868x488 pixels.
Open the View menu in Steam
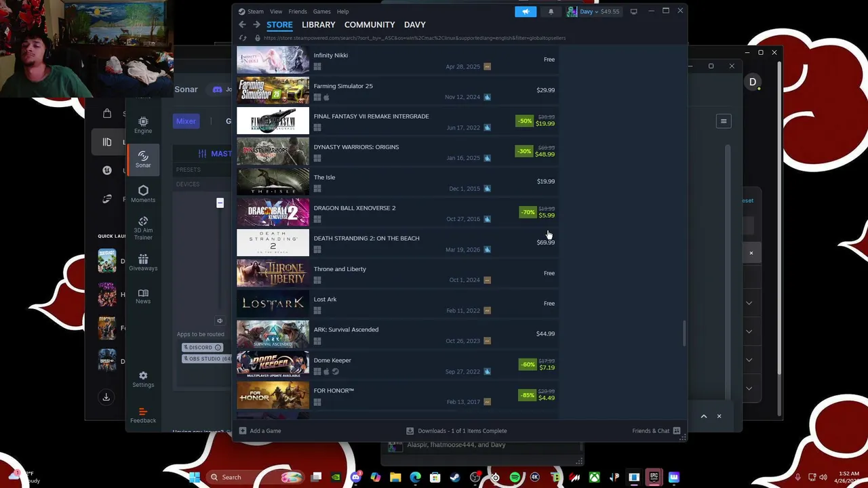tap(276, 12)
